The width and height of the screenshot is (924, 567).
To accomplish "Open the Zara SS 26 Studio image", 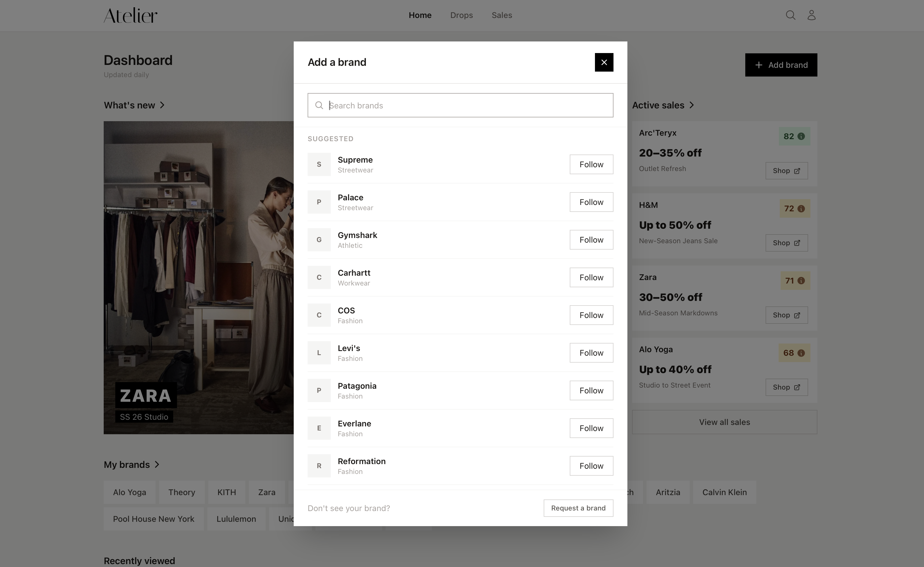I will click(199, 278).
